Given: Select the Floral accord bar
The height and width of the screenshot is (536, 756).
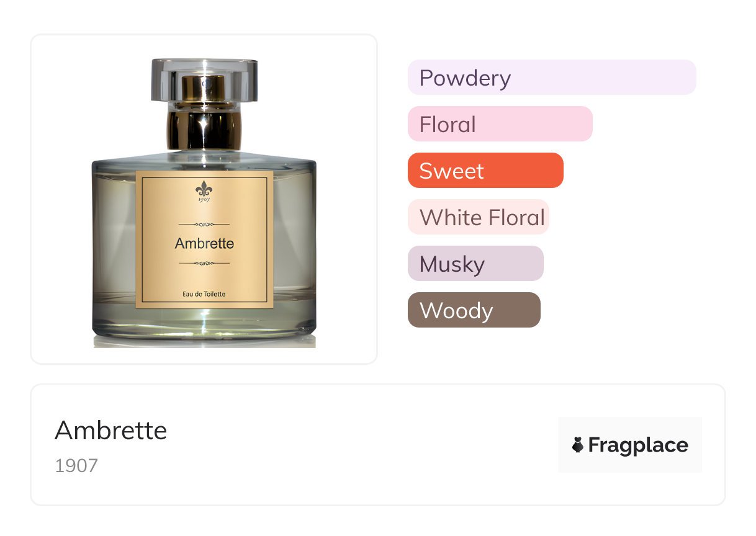Looking at the screenshot, I should [500, 124].
